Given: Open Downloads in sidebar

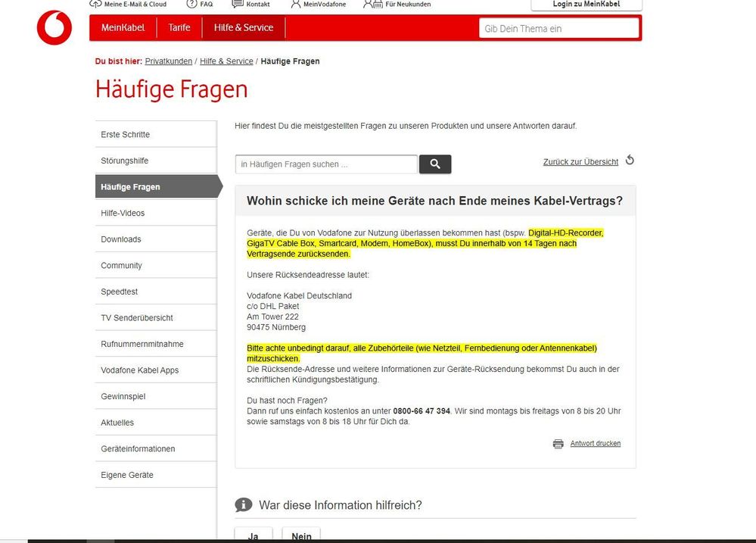Looking at the screenshot, I should (156, 239).
